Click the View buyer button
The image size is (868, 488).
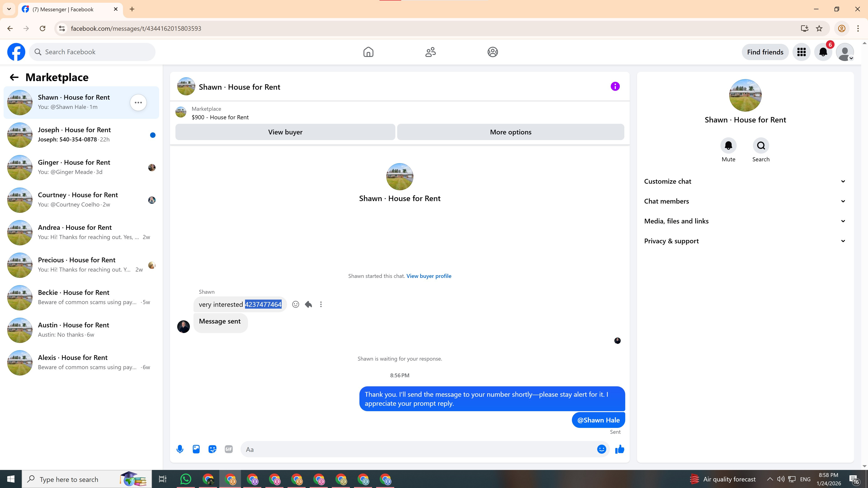285,132
